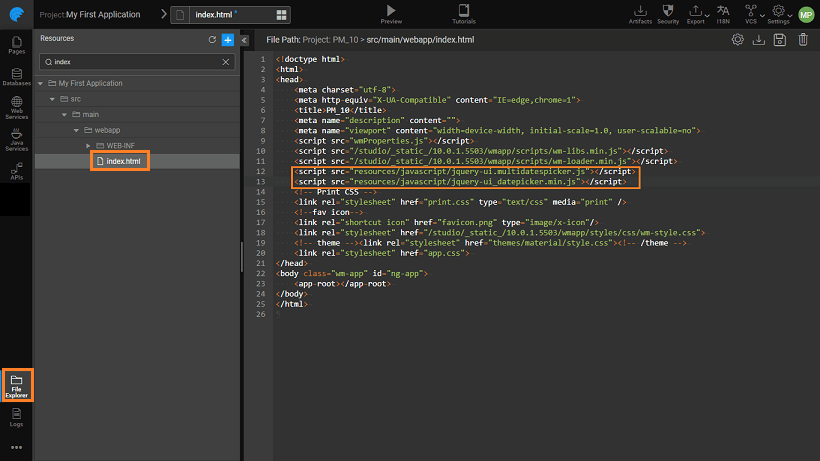
Task: Refresh the Resources file tree
Action: (x=212, y=40)
